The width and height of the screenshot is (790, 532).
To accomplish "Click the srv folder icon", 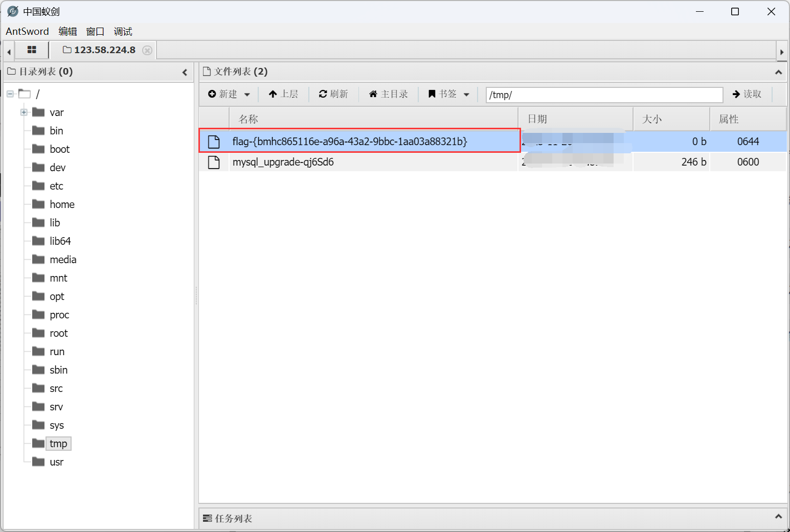I will [x=38, y=406].
